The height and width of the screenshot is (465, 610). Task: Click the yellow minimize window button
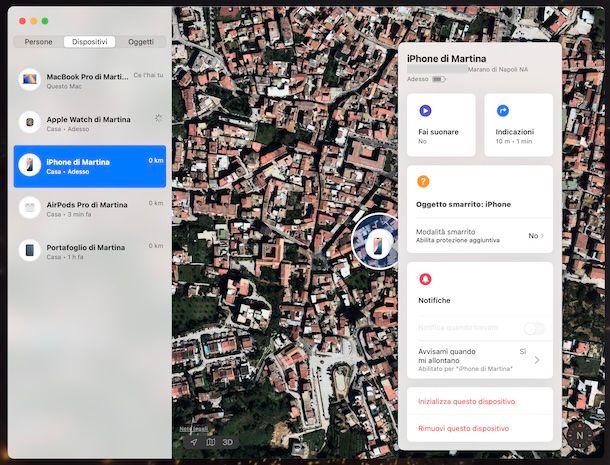click(x=34, y=21)
